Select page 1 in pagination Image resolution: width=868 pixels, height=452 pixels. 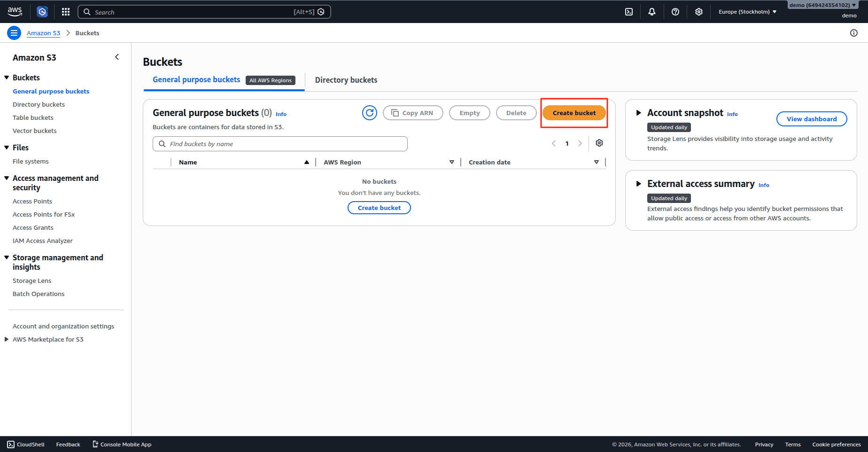pyautogui.click(x=567, y=143)
